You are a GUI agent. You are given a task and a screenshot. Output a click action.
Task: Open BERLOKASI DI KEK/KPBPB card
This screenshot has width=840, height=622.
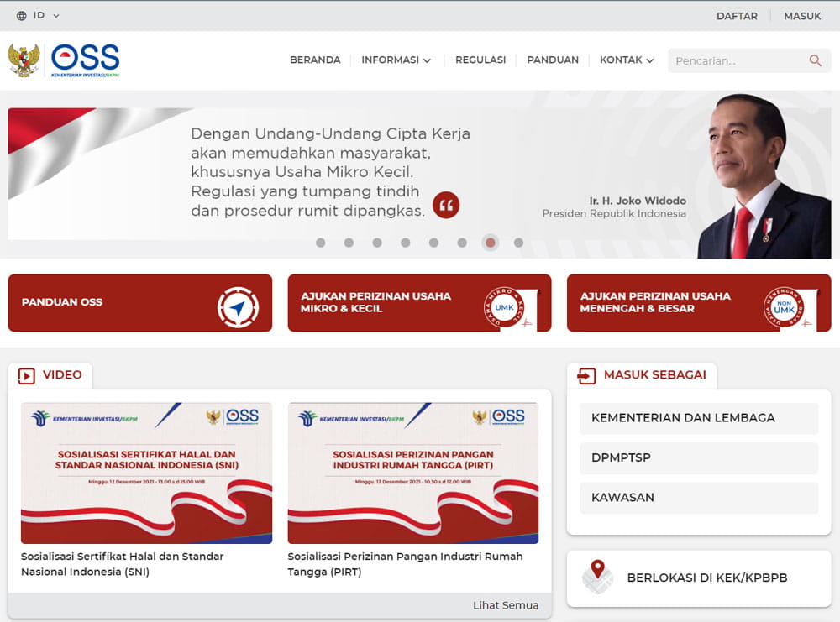(x=699, y=578)
